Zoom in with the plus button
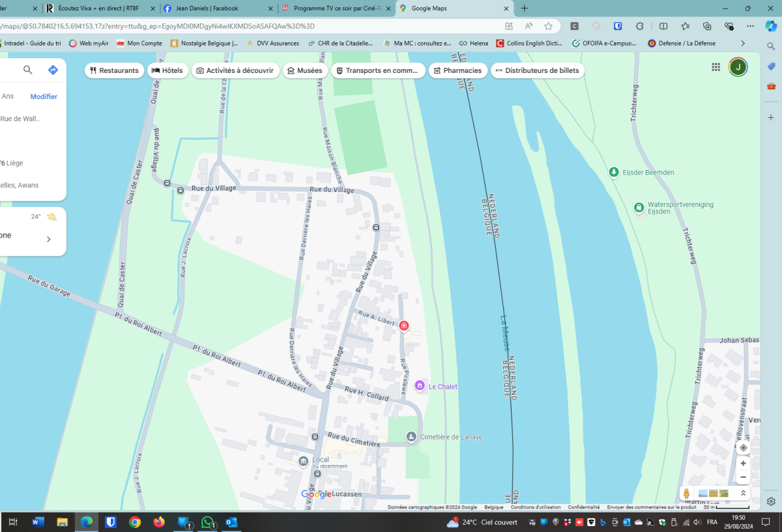Screen dimensions: 782x532 743,463
